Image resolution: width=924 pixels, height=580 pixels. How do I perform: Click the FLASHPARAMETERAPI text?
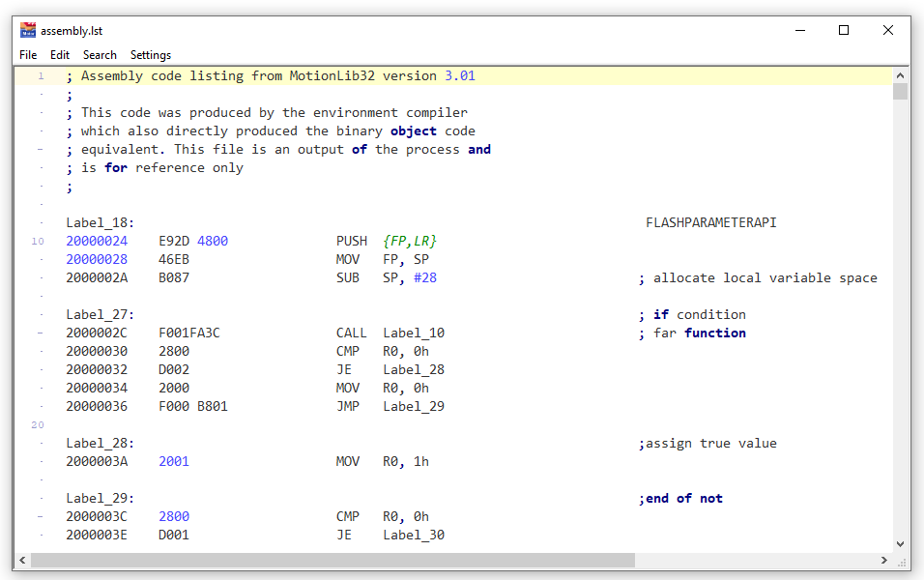[711, 222]
